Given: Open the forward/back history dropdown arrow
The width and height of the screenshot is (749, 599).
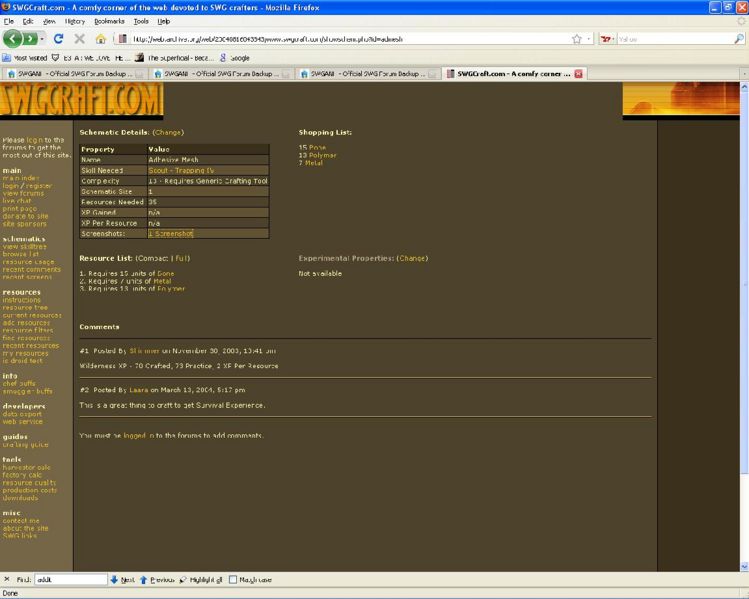Looking at the screenshot, I should [x=40, y=39].
